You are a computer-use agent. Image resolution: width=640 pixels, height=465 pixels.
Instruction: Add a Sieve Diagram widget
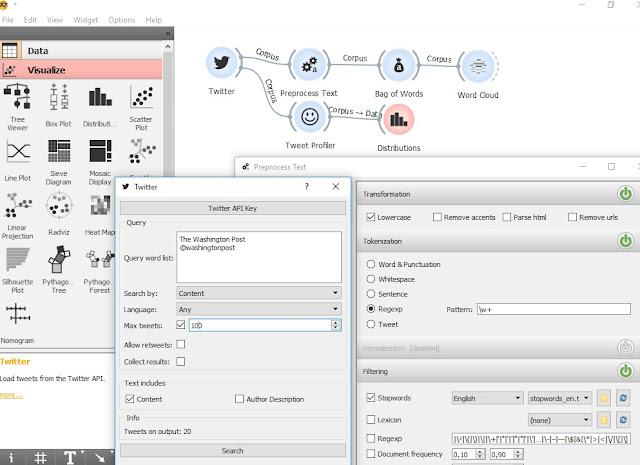click(x=59, y=162)
